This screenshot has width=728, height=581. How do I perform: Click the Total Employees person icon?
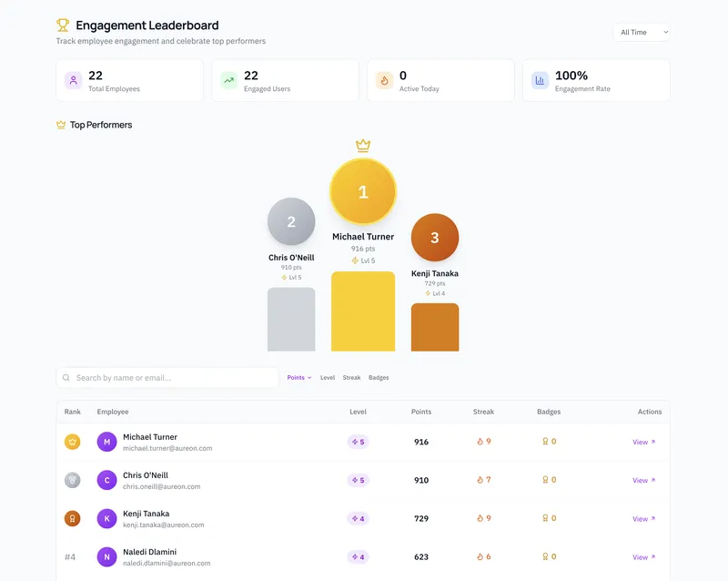coord(74,80)
